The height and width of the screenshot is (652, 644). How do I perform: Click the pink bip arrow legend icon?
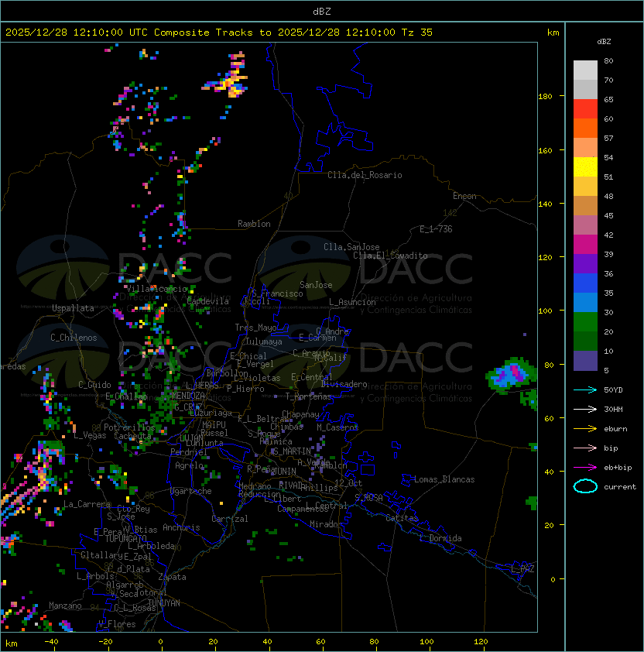(x=585, y=448)
